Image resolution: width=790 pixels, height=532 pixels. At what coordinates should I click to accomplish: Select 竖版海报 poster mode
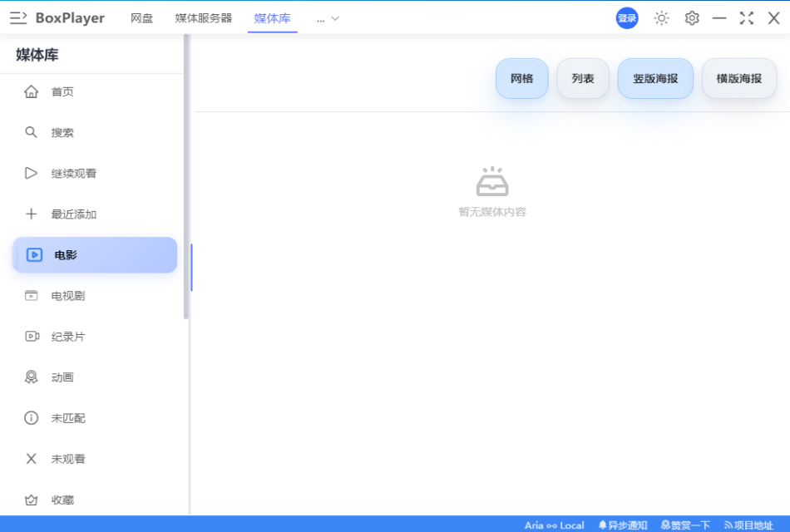[x=655, y=79]
